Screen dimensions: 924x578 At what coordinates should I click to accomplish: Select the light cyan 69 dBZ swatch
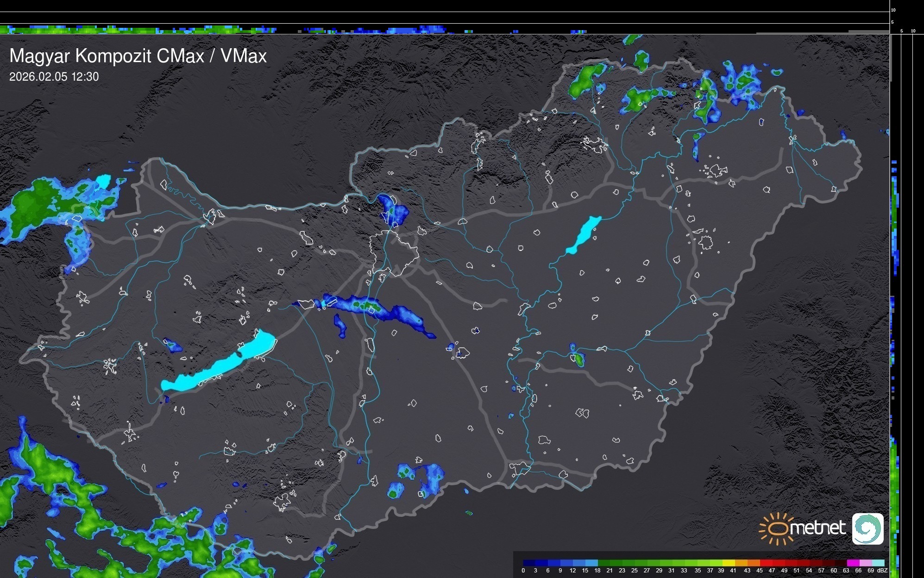pyautogui.click(x=878, y=563)
